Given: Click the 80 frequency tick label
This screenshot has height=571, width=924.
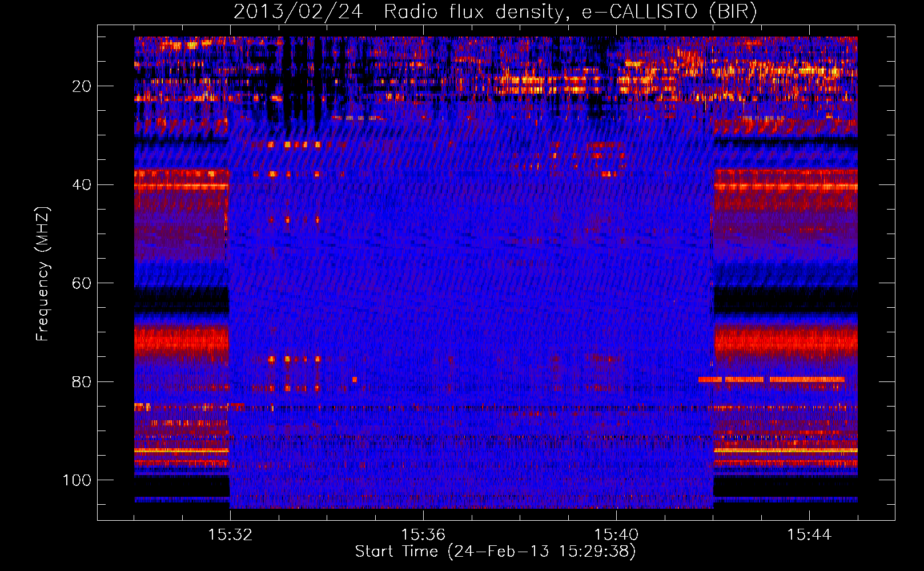Looking at the screenshot, I should [82, 382].
